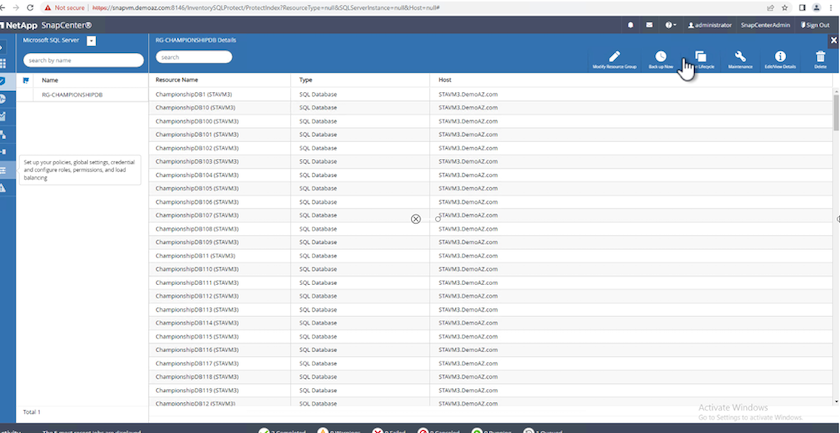The width and height of the screenshot is (840, 433).
Task: Select ChampionshipDB119 (STAVM3) row
Action: pos(490,390)
